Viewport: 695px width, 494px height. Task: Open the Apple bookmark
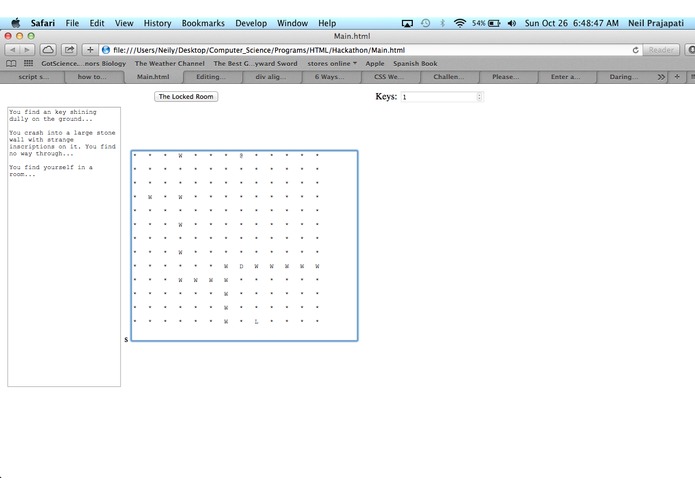pyautogui.click(x=375, y=63)
